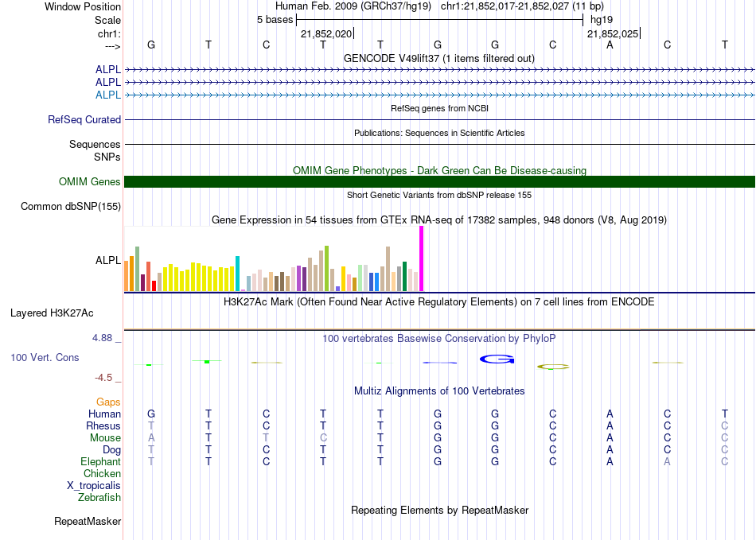Open the RefSeq Curated track label
This screenshot has height=540, width=756.
coord(84,119)
